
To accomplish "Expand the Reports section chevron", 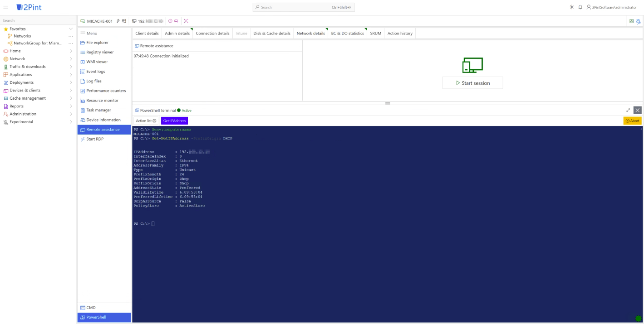I will (71, 106).
